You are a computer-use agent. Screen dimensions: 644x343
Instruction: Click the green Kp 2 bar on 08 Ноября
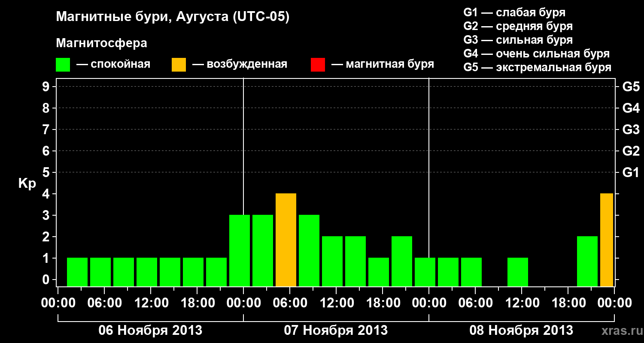[x=587, y=261]
